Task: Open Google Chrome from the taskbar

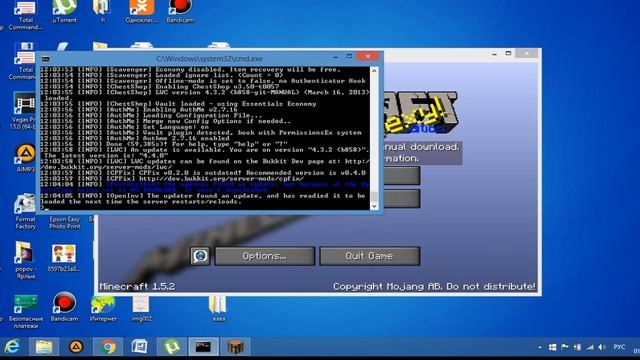Action: pos(108,347)
